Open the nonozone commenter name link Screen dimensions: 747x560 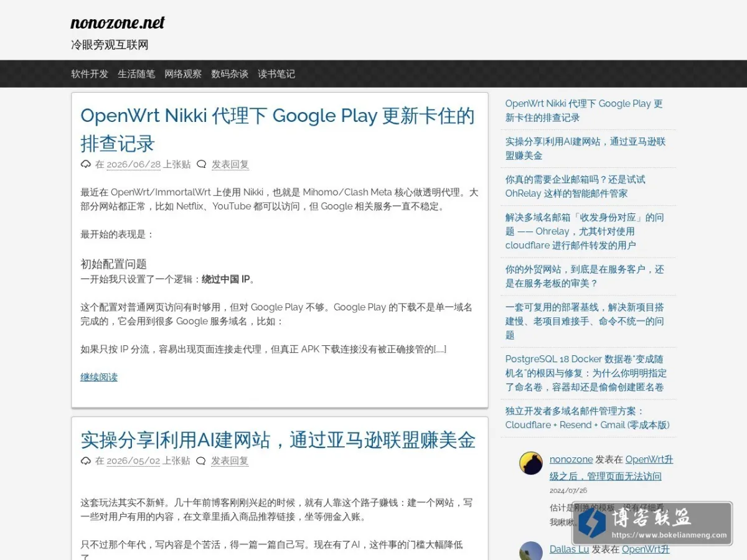click(x=571, y=459)
